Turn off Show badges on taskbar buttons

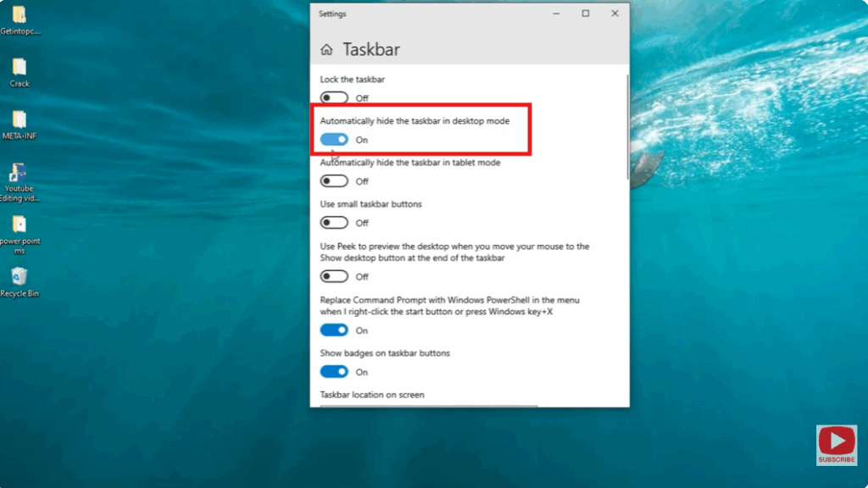coord(334,371)
